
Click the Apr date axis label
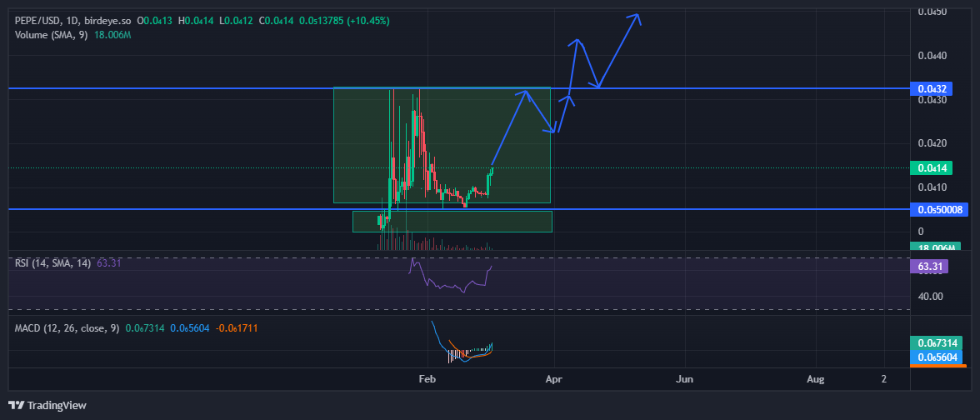[x=552, y=378]
